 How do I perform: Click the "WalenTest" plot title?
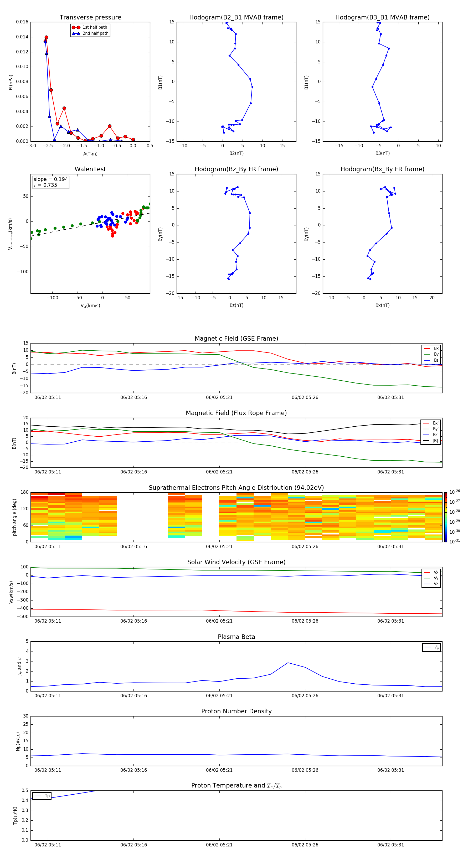90,169
